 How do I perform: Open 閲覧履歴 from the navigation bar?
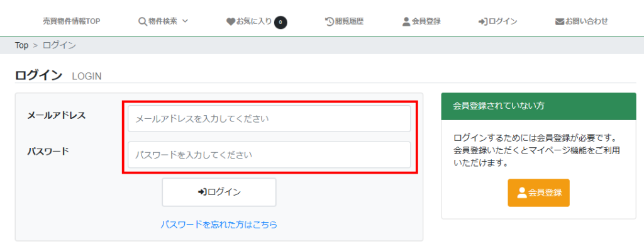click(350, 21)
